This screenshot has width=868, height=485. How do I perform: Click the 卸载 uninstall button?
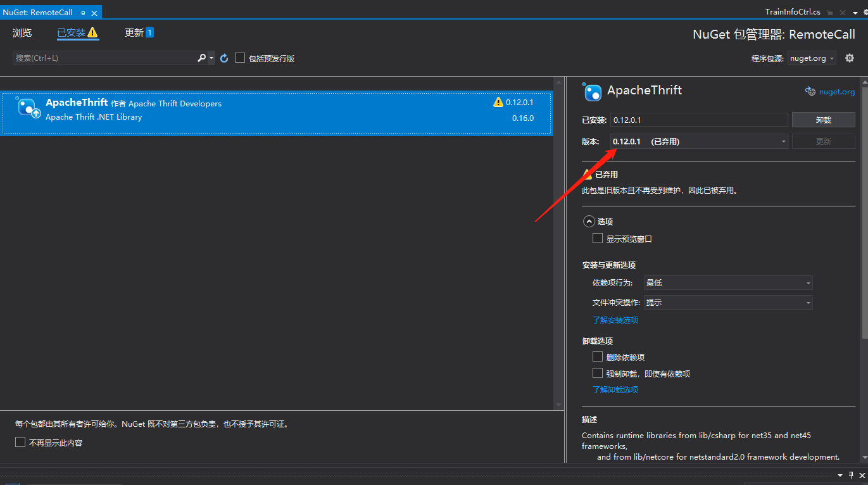(823, 120)
